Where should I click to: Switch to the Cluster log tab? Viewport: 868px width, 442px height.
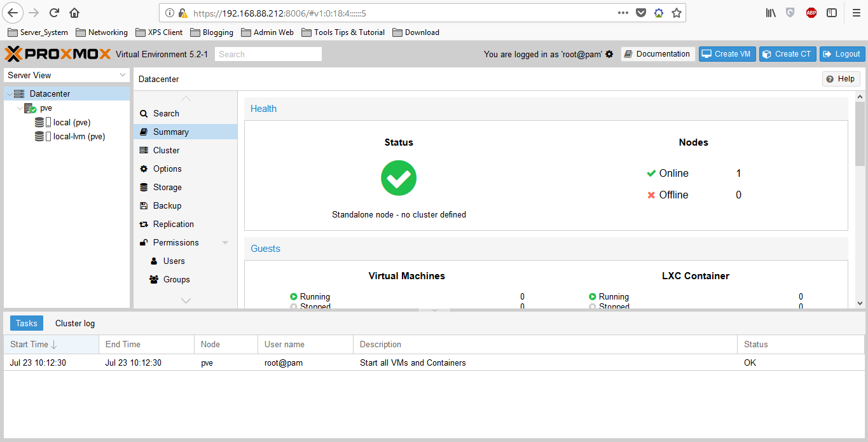point(75,323)
